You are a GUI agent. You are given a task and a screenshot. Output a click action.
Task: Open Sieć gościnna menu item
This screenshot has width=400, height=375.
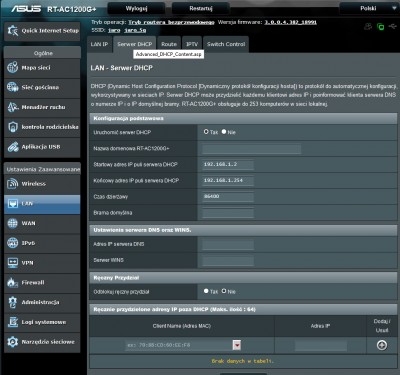(x=42, y=87)
